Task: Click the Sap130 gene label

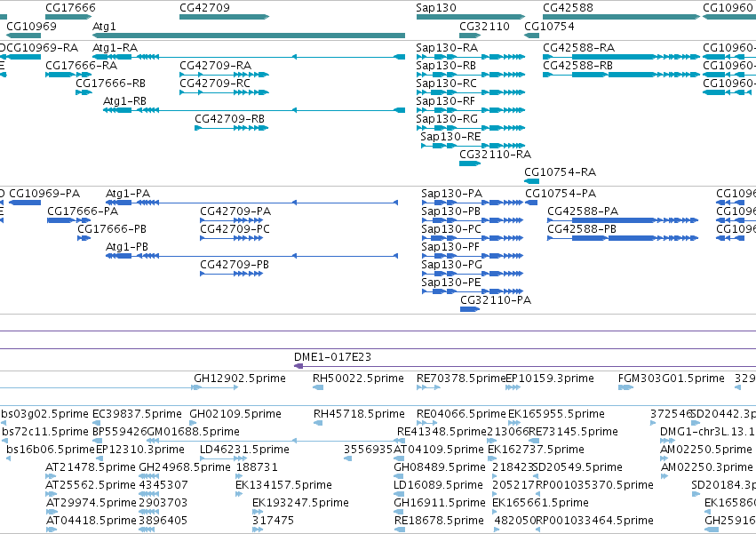Action: pyautogui.click(x=436, y=8)
